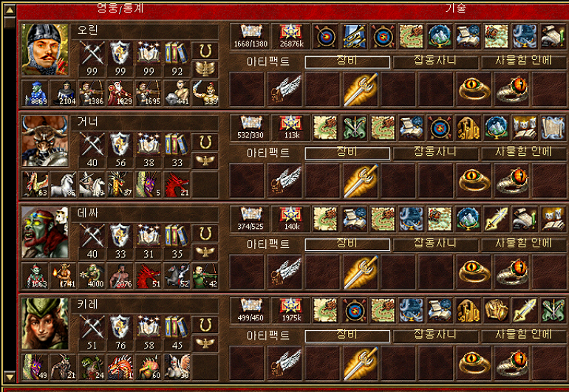Viewport: 569px width, 392px height.
Task: Switch to 잡동사니 tab in 거너's row
Action: pos(435,154)
